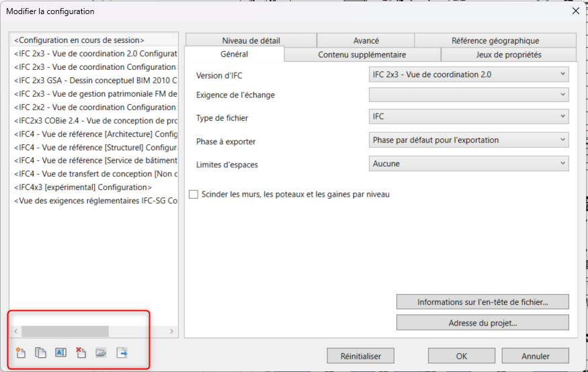Select '<Configuration en cours de session>'
Screen dimensions: 588x372
[94, 40]
